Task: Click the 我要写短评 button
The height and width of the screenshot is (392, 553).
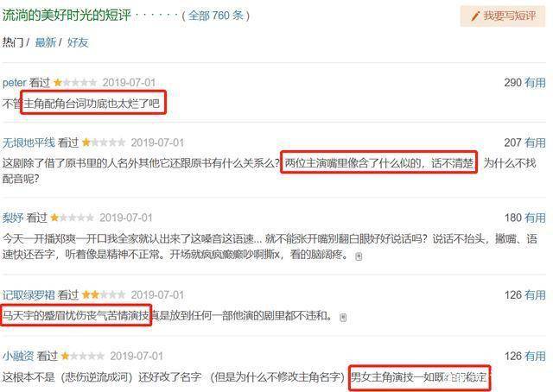Action: 503,16
